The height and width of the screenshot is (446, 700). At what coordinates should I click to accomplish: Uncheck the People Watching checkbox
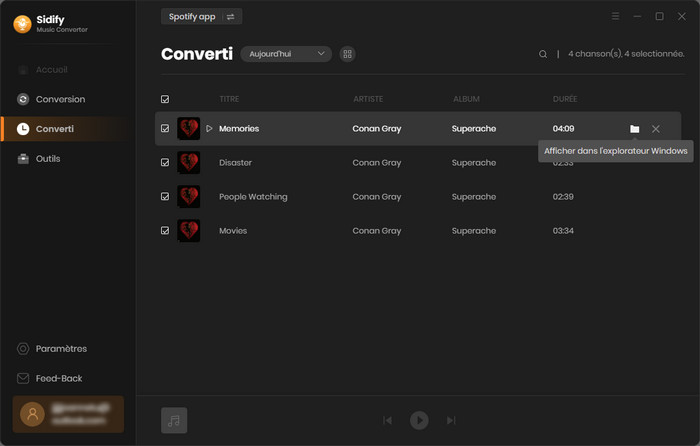[165, 197]
